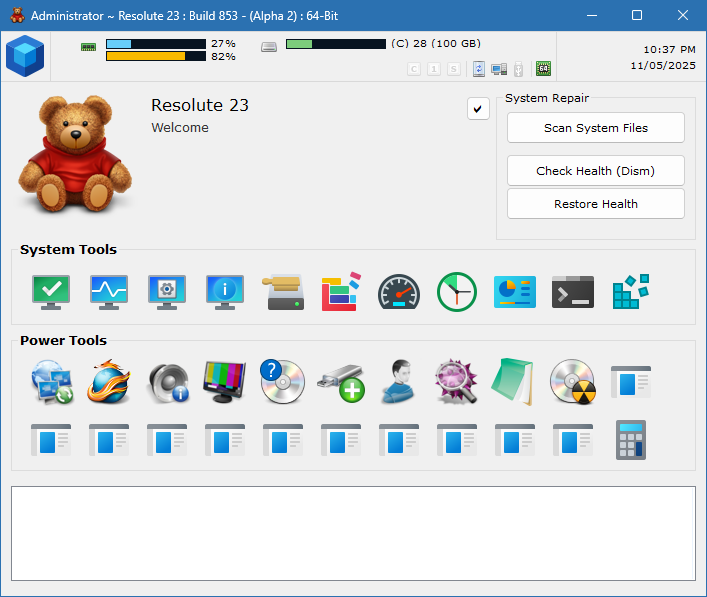Open the system info monitor icon
The width and height of the screenshot is (707, 597).
coord(225,292)
